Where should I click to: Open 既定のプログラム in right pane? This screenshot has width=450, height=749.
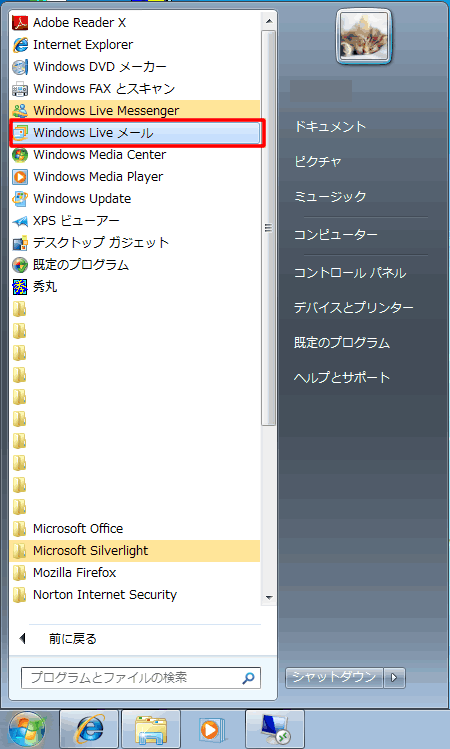[342, 342]
